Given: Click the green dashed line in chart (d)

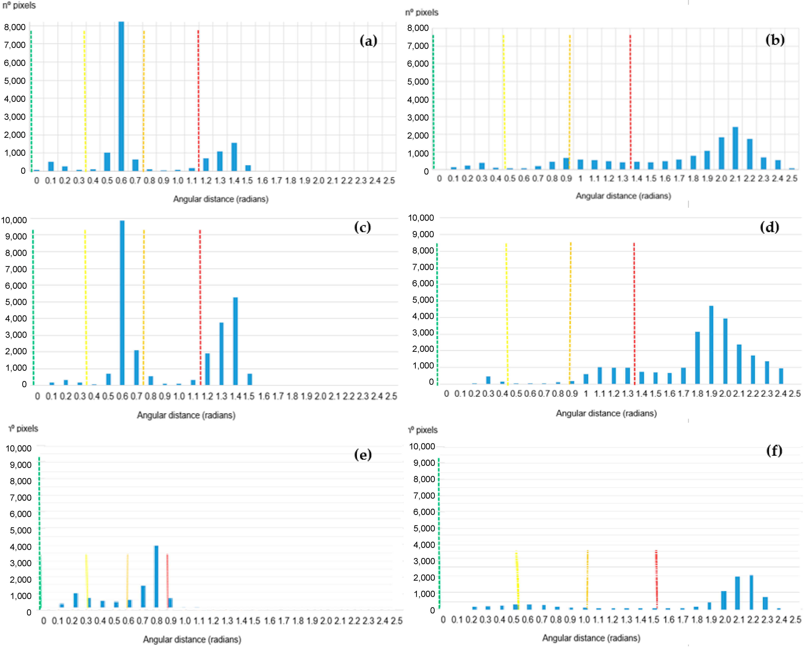Looking at the screenshot, I should [x=437, y=313].
